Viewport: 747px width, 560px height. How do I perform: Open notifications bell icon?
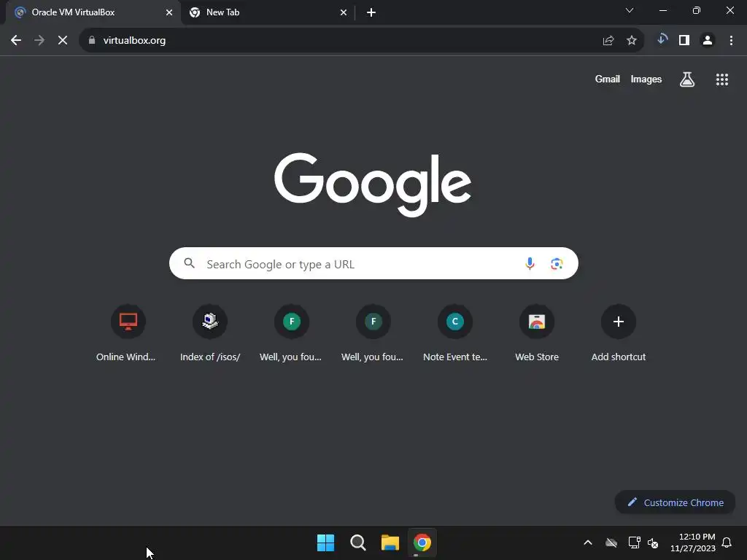[x=727, y=542]
